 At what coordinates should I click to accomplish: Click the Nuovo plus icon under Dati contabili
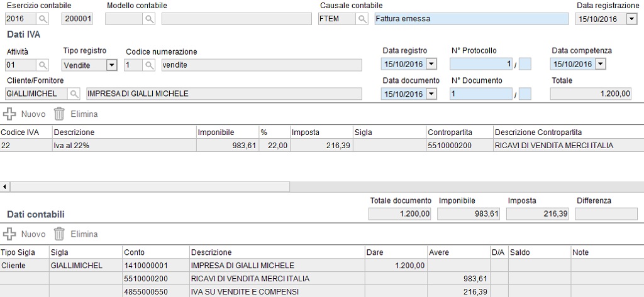click(9, 234)
